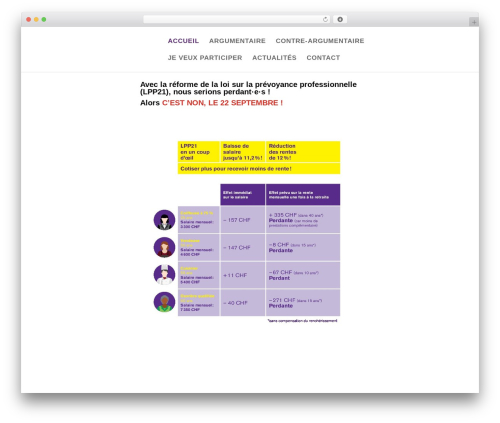Click the green maximize window dot

click(x=44, y=19)
